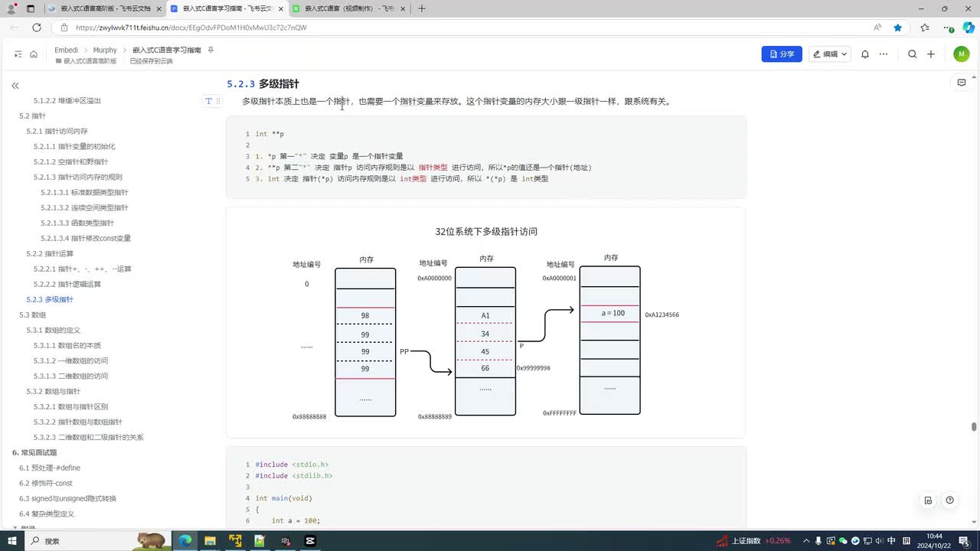Jump to outline item 5.2.1.3 指针访问内存的规则

78,177
